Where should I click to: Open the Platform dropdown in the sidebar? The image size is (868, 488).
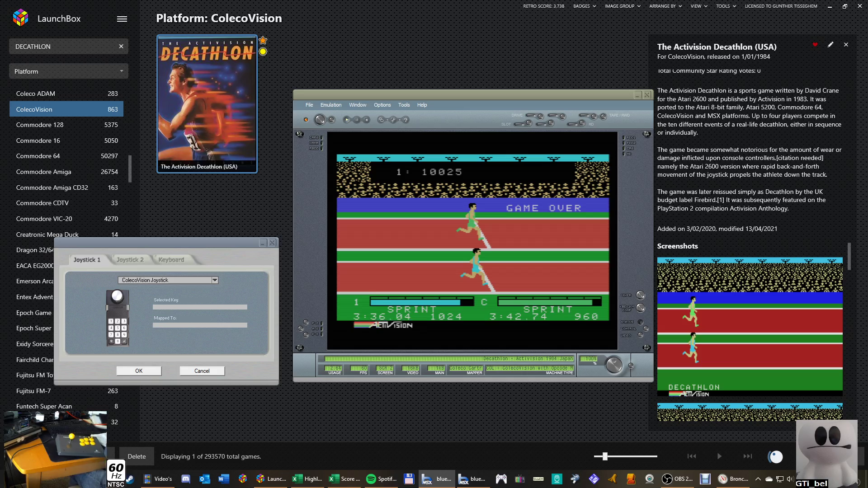pyautogui.click(x=69, y=71)
